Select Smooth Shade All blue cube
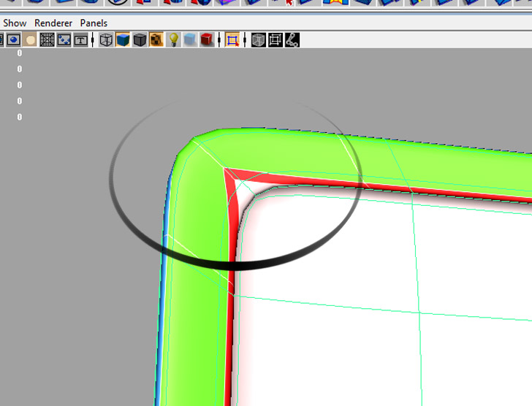The image size is (532, 406). click(x=123, y=40)
